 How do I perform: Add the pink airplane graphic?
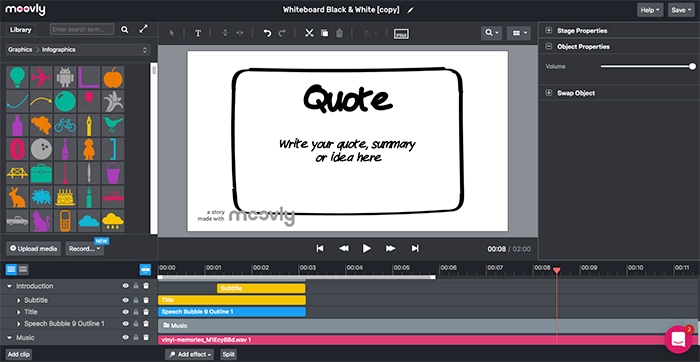tap(41, 77)
